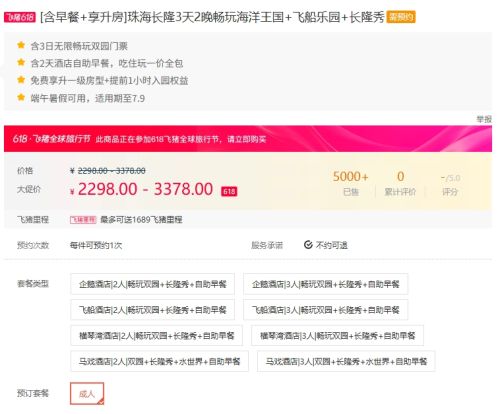Click the 不约可退 checkmark icon
The width and height of the screenshot is (500, 414).
pos(308,245)
